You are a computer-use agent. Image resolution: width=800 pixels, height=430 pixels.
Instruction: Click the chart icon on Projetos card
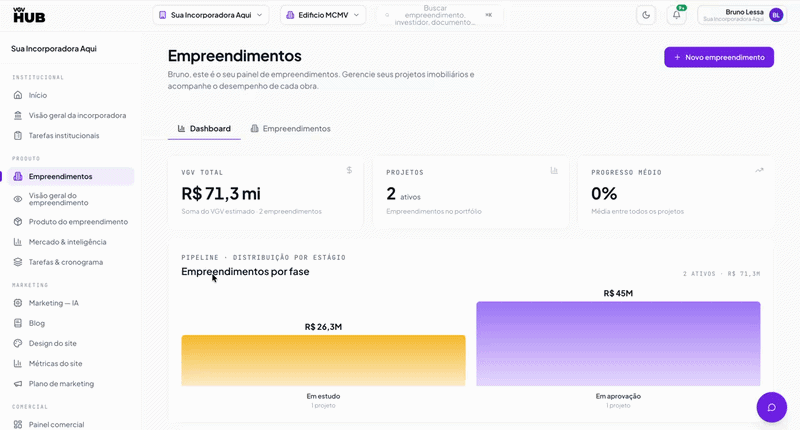click(554, 170)
